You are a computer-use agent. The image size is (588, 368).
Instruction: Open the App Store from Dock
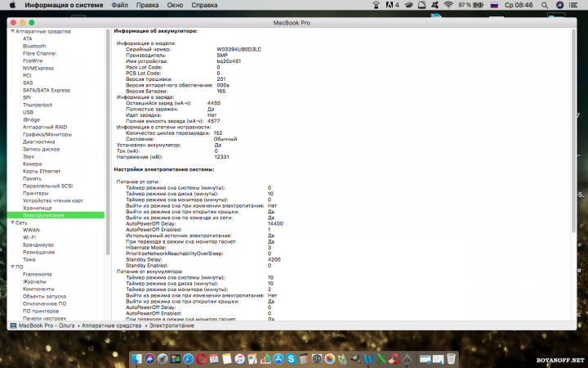[278, 359]
